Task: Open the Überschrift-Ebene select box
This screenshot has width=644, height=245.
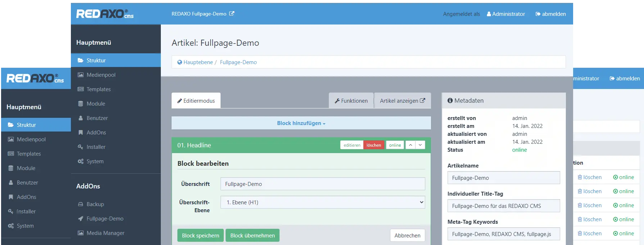Action: [322, 202]
